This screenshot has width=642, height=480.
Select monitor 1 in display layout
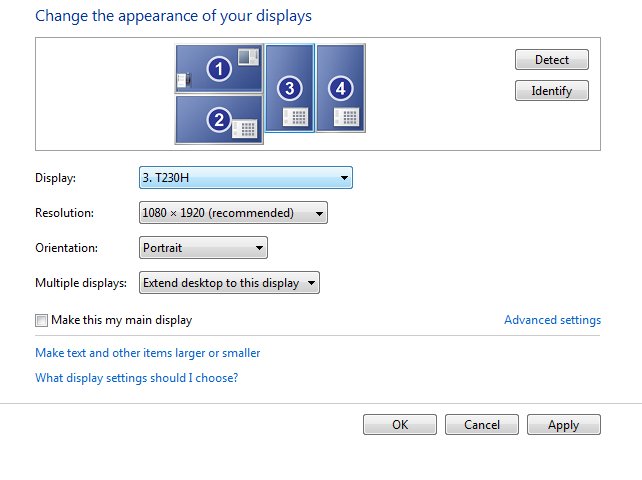(x=219, y=68)
